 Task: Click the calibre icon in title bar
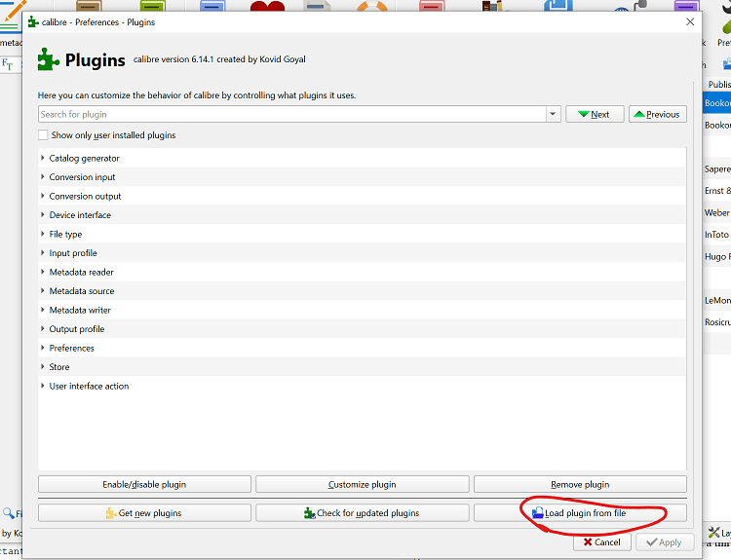(x=33, y=21)
